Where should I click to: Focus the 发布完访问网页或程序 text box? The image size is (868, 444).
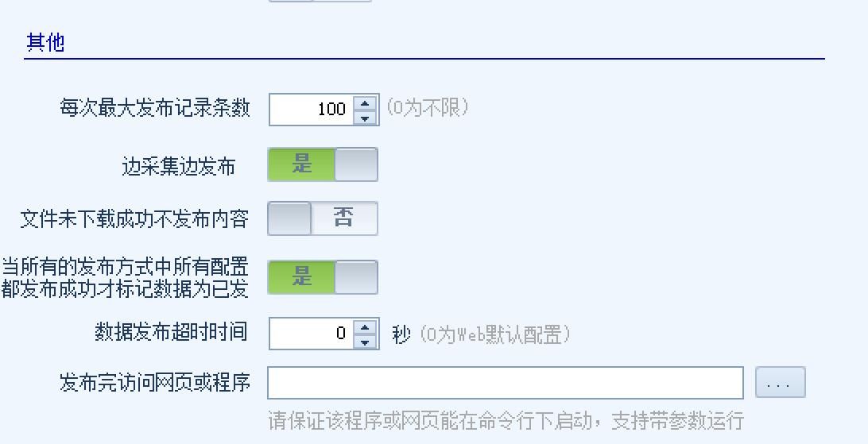505,383
